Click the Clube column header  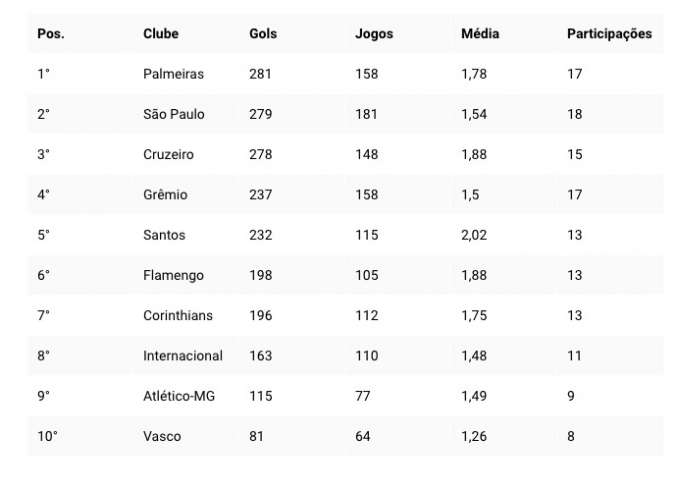coord(161,34)
